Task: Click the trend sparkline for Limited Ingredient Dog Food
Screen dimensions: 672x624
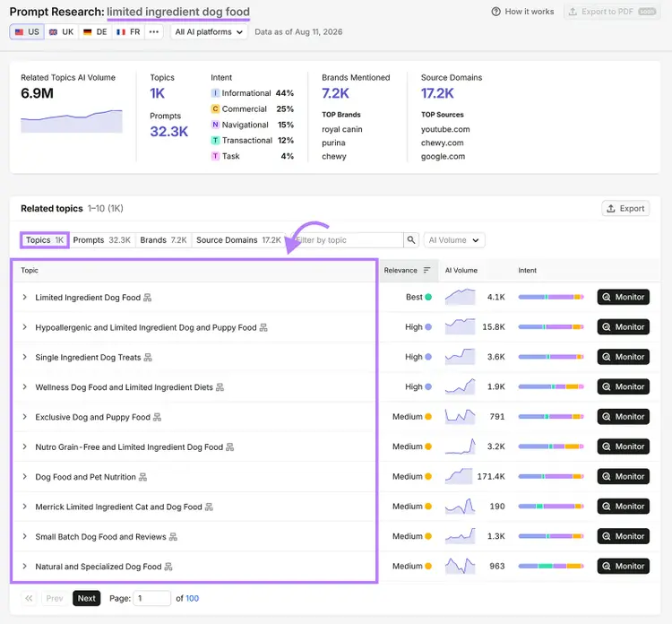Action: coord(460,297)
